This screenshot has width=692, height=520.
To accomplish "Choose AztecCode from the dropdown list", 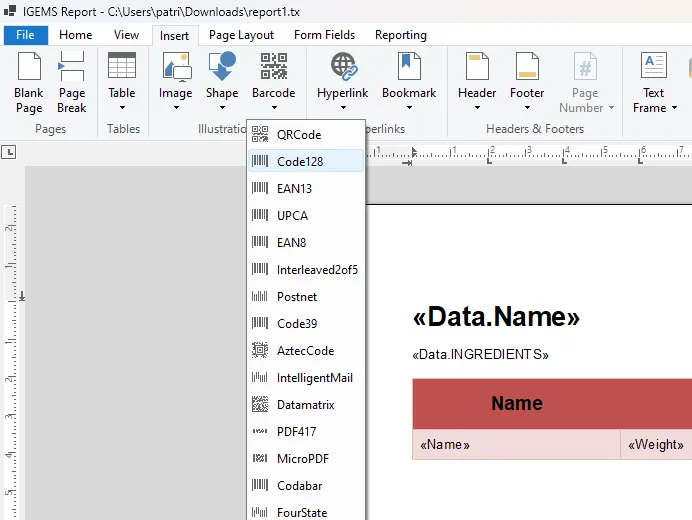I will (x=306, y=351).
